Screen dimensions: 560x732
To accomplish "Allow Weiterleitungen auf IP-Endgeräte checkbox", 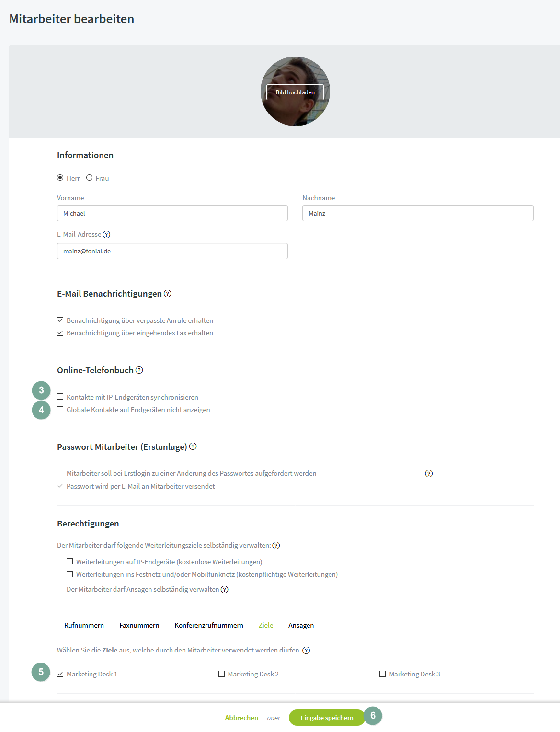I will pos(69,561).
